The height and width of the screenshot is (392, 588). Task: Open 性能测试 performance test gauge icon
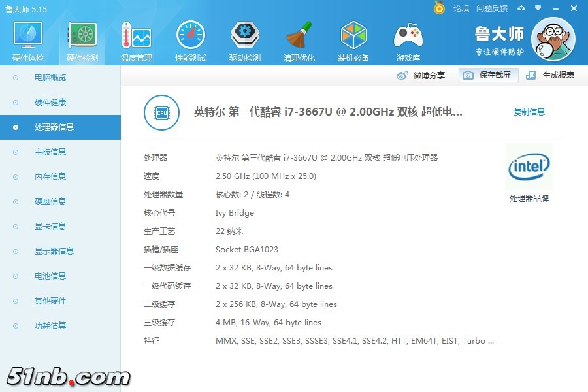click(190, 41)
